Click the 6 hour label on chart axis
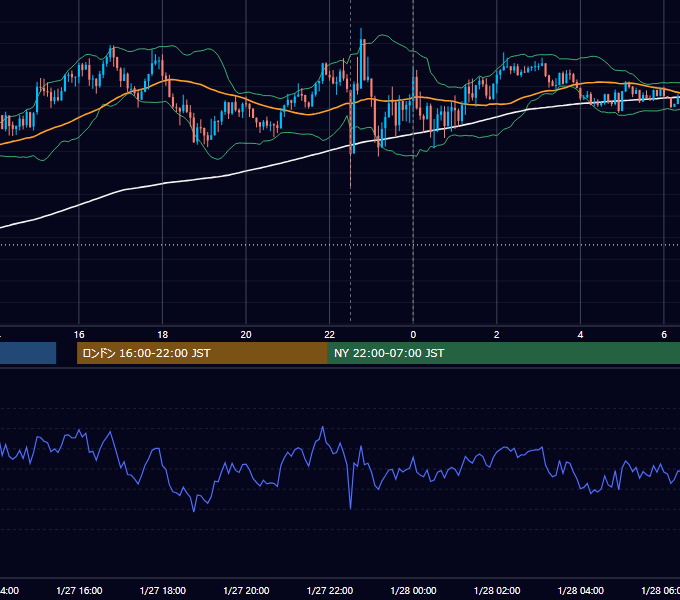Image resolution: width=680 pixels, height=600 pixels. point(664,335)
